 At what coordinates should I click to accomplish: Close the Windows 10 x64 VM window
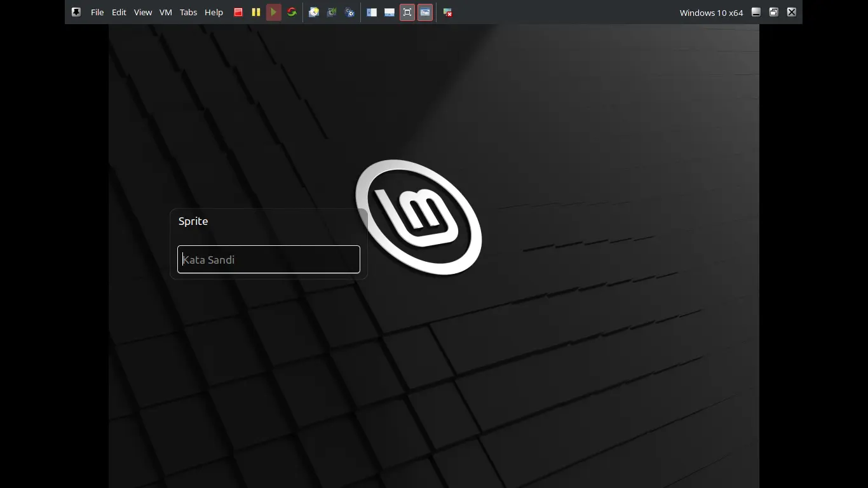click(x=792, y=12)
